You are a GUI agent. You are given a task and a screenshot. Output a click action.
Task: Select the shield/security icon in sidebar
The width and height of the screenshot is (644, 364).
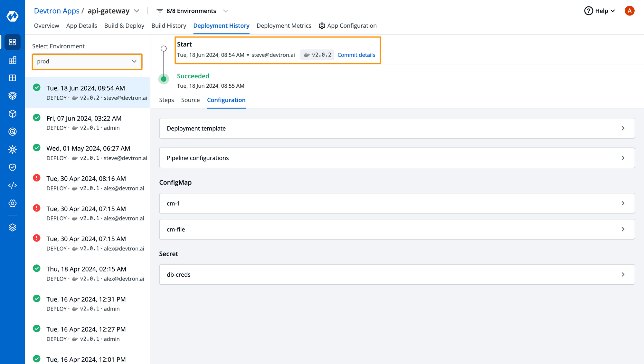[12, 167]
